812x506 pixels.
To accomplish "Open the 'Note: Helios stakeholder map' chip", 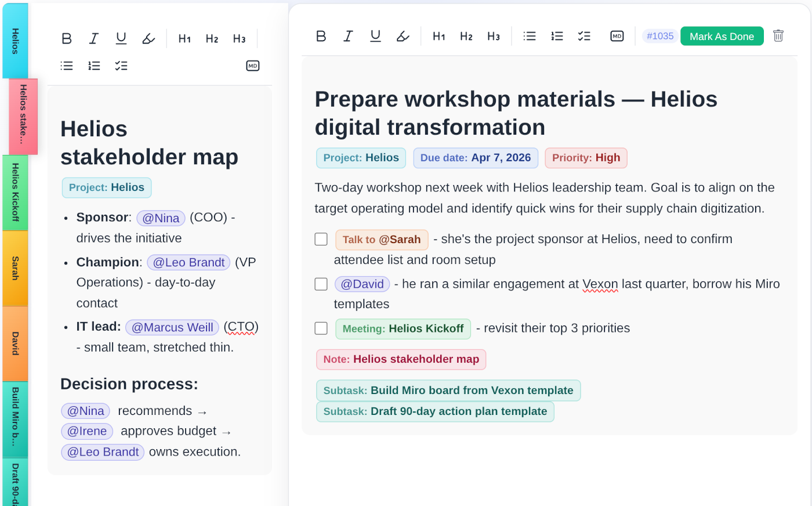I will (x=401, y=359).
